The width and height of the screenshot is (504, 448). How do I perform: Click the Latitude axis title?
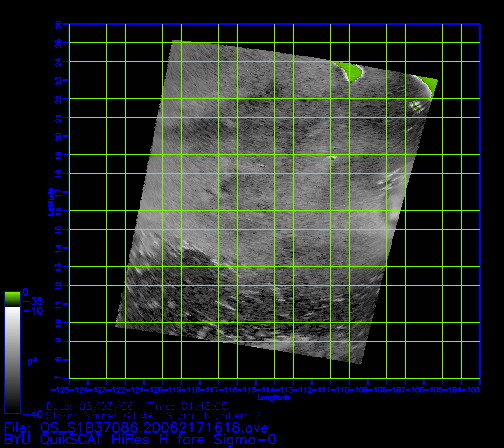[49, 202]
